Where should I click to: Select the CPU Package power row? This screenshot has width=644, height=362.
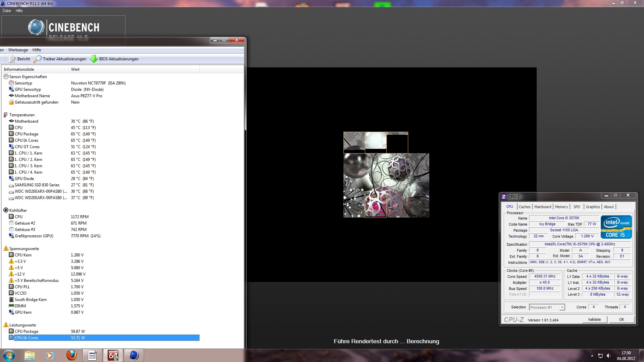(x=26, y=331)
